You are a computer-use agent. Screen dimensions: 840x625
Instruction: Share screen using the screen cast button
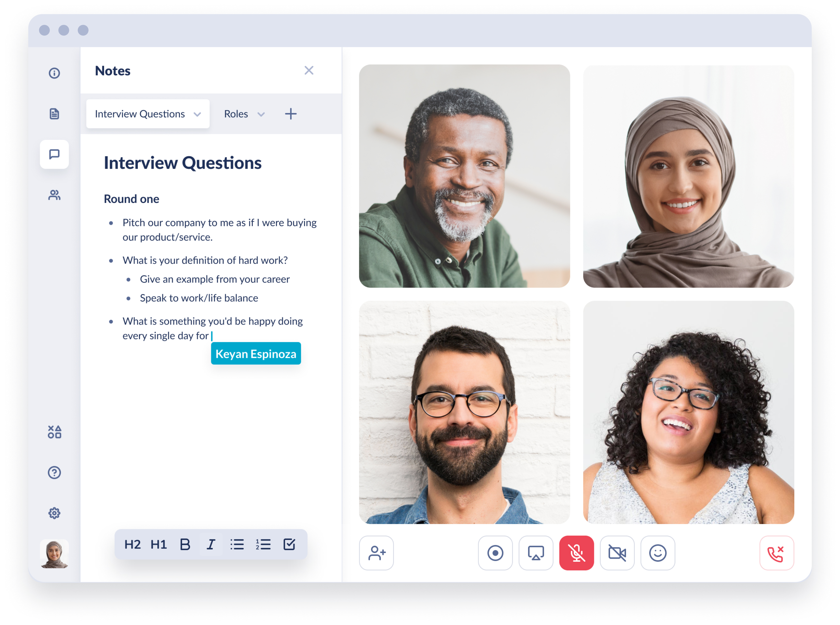(x=536, y=553)
